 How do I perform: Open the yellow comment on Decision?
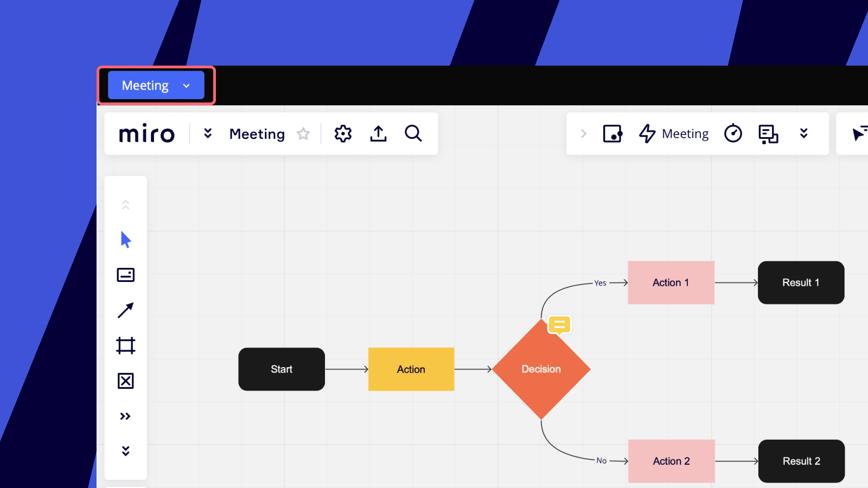point(559,325)
